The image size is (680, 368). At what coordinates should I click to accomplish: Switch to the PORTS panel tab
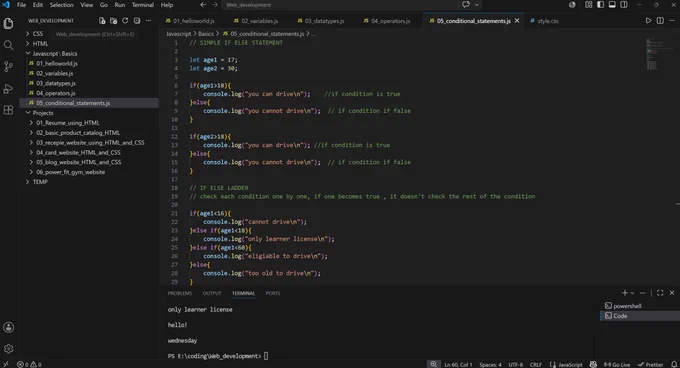(x=273, y=293)
